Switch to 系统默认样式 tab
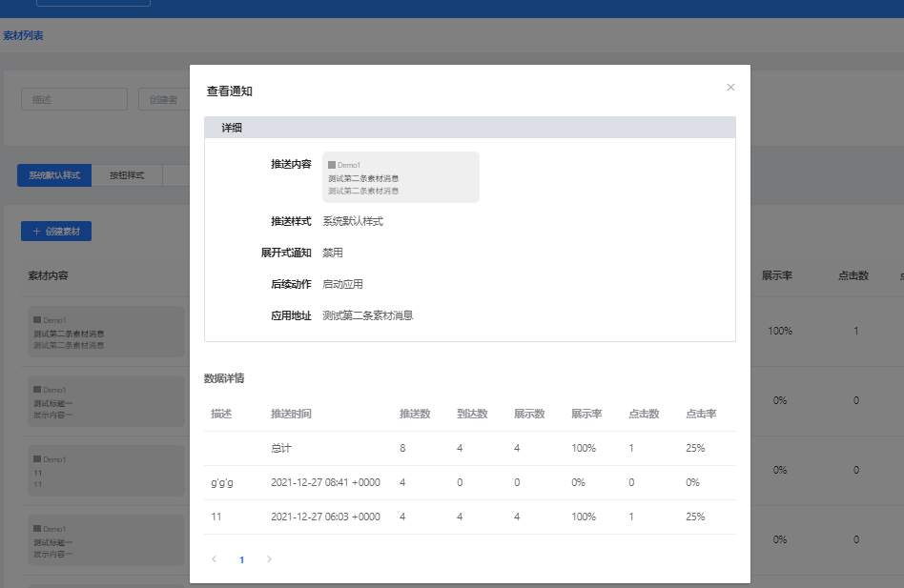The width and height of the screenshot is (904, 588). tap(54, 175)
